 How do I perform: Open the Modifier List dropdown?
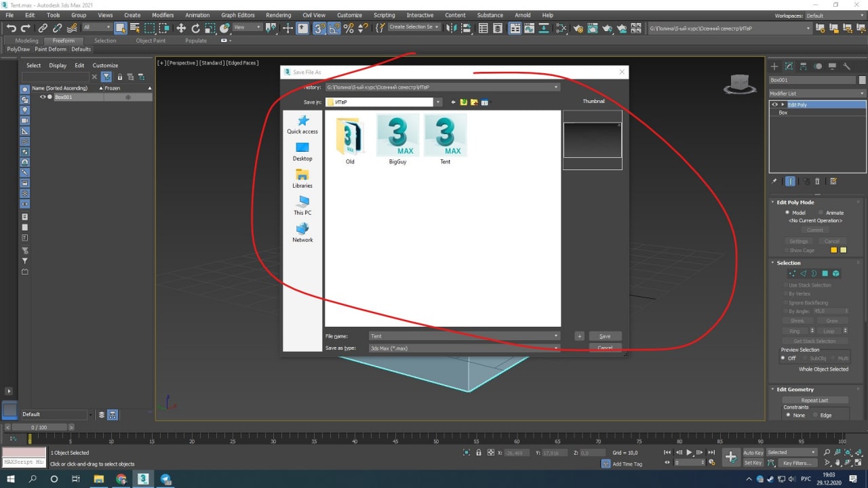817,93
